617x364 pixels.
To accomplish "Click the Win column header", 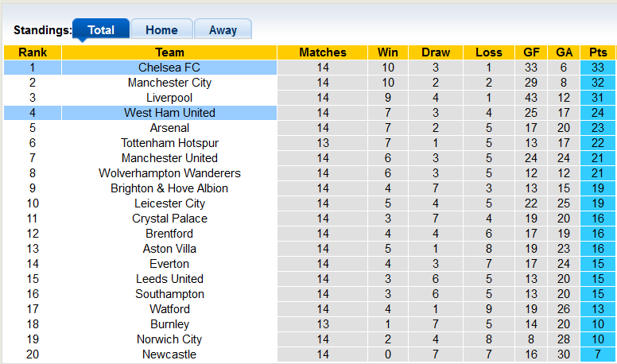I will [x=388, y=52].
